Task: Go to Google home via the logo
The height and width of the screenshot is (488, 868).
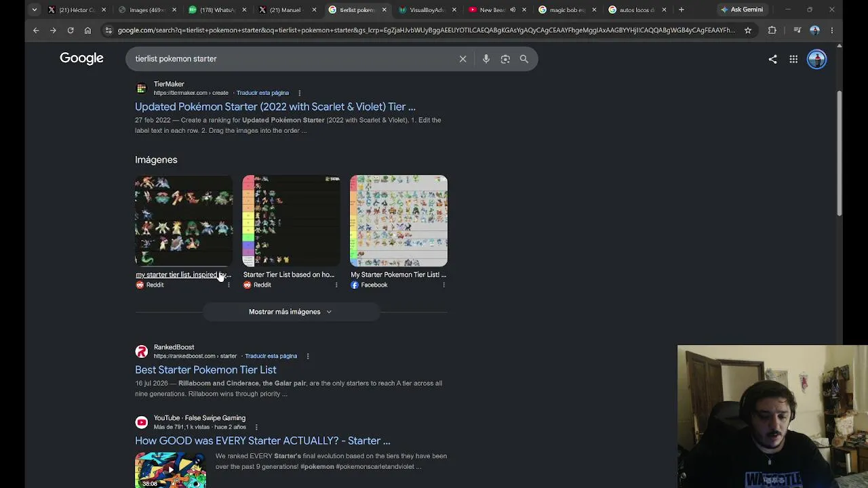Action: [x=81, y=58]
